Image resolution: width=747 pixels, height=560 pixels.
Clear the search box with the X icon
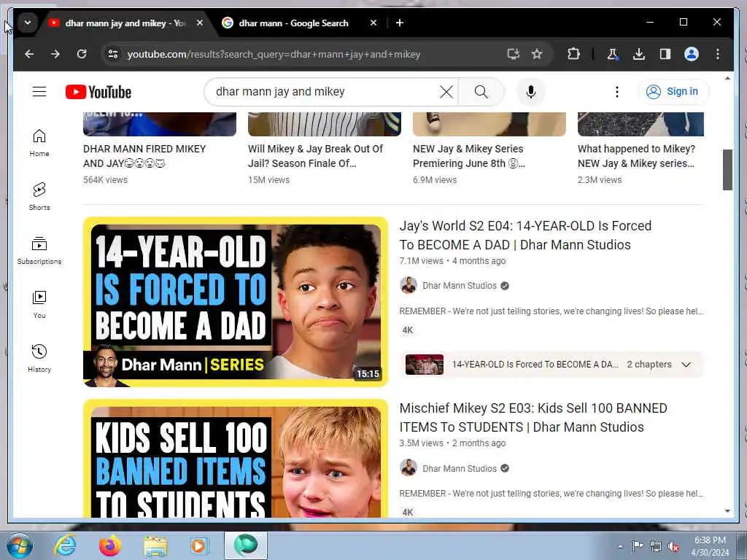point(446,91)
